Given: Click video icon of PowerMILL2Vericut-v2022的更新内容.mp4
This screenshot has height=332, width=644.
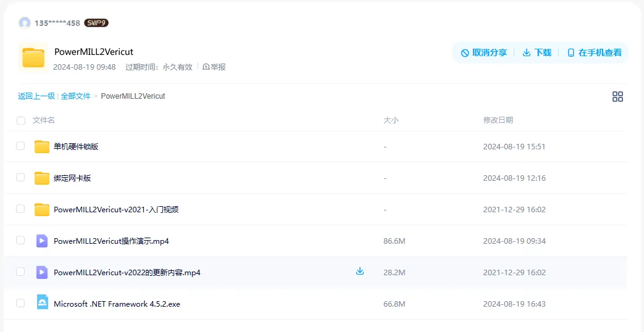Looking at the screenshot, I should 42,272.
